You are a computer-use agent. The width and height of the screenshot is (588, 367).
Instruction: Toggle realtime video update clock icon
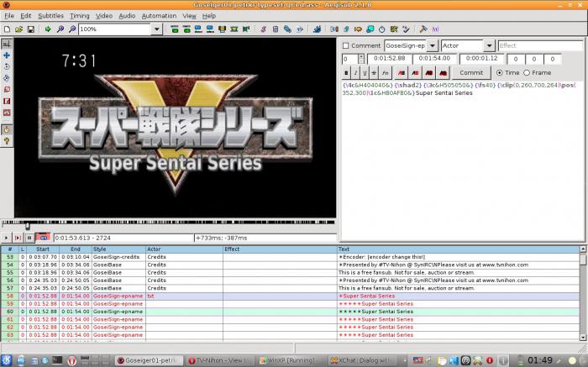pyautogui.click(x=7, y=129)
